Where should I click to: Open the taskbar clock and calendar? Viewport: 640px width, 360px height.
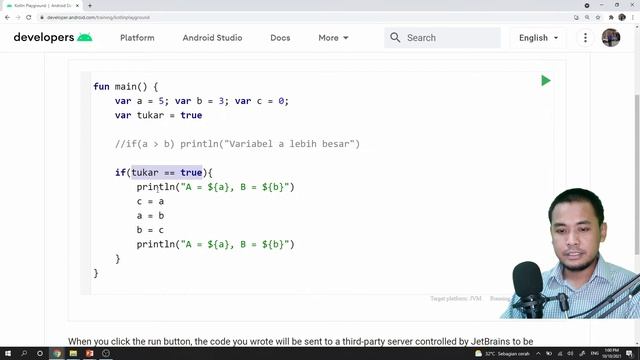point(611,353)
